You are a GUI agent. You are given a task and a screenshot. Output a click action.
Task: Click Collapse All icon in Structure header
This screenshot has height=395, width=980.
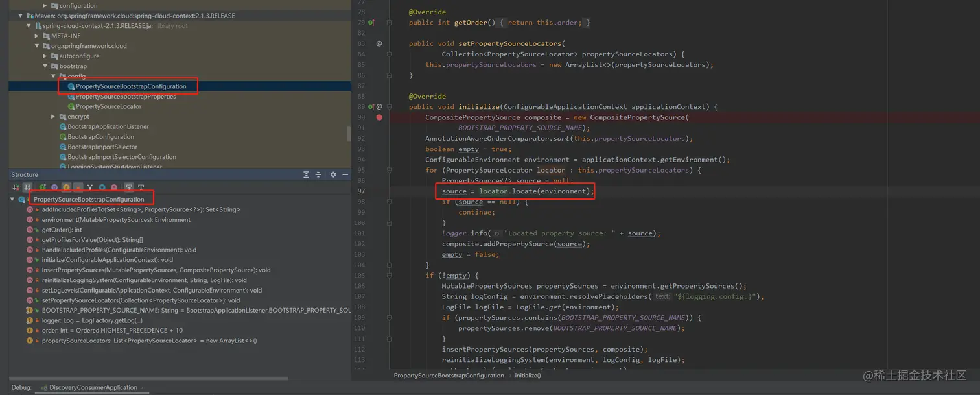click(x=318, y=174)
